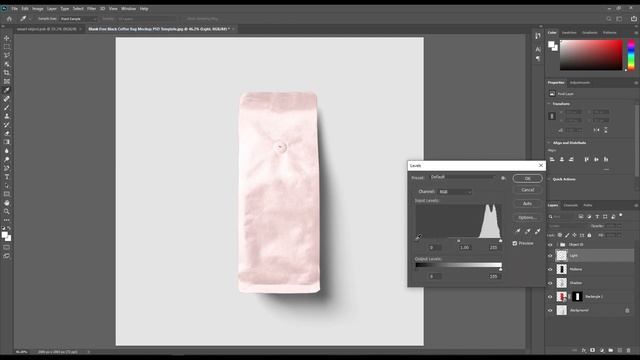
Task: Click Cancel in Levels dialog
Action: click(x=527, y=190)
